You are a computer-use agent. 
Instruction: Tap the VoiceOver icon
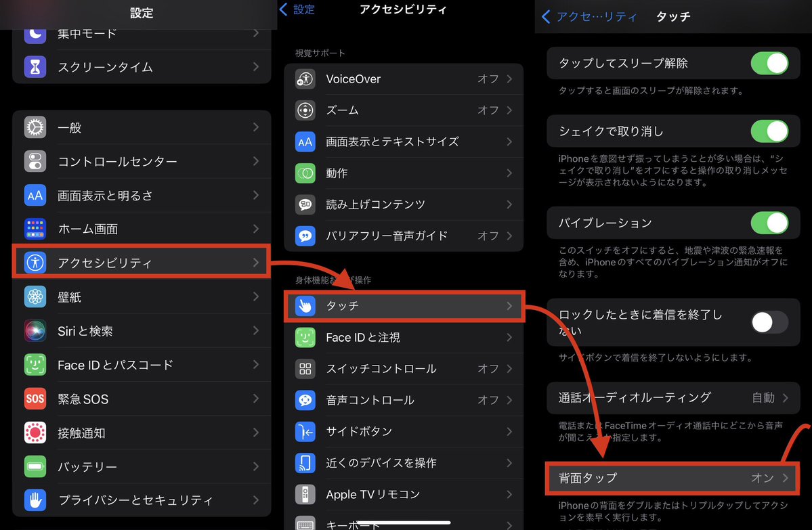[305, 79]
